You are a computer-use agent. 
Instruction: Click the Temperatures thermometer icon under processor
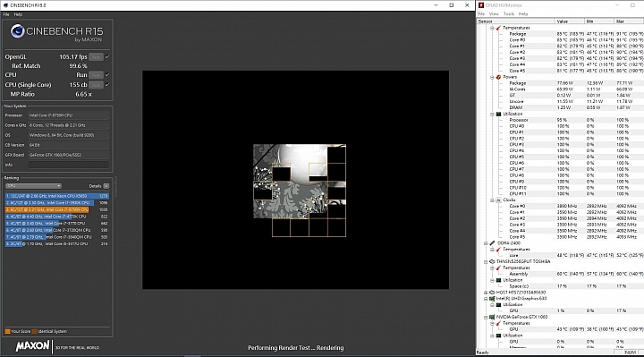498,28
